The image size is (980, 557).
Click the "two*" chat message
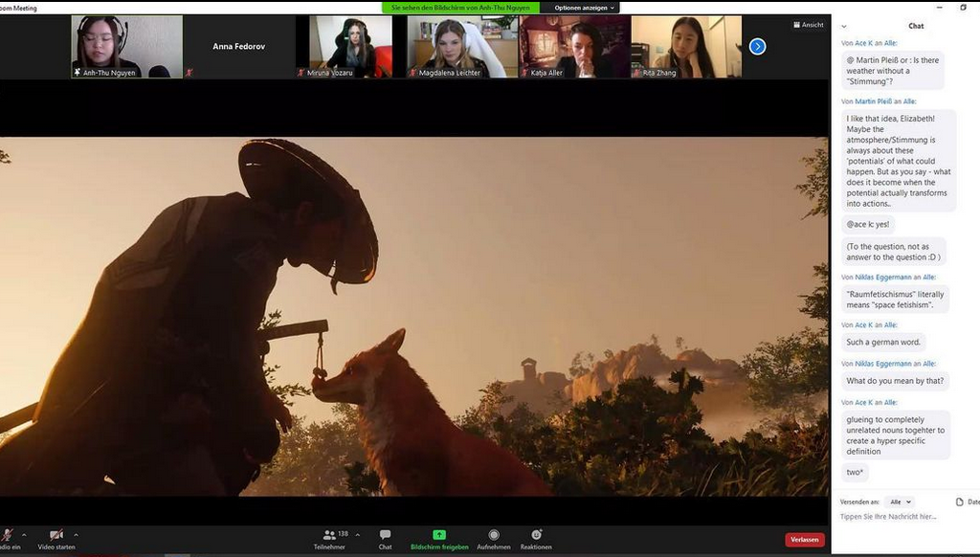click(855, 472)
